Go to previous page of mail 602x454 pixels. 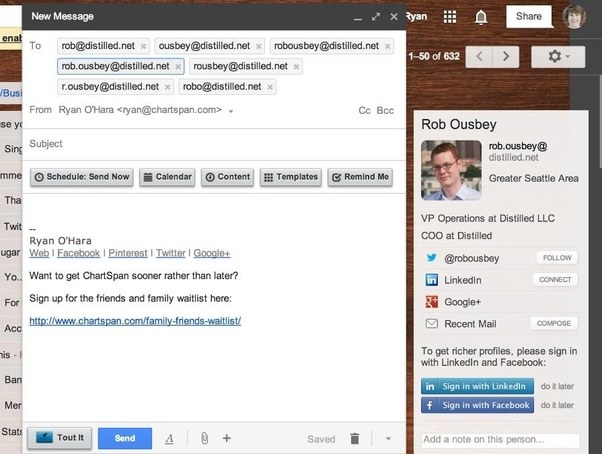pyautogui.click(x=479, y=57)
